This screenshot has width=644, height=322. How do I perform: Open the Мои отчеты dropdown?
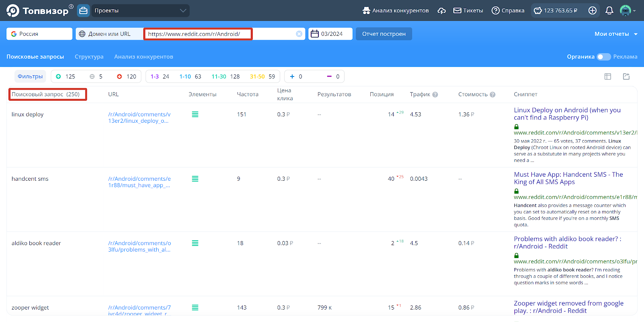tap(616, 34)
